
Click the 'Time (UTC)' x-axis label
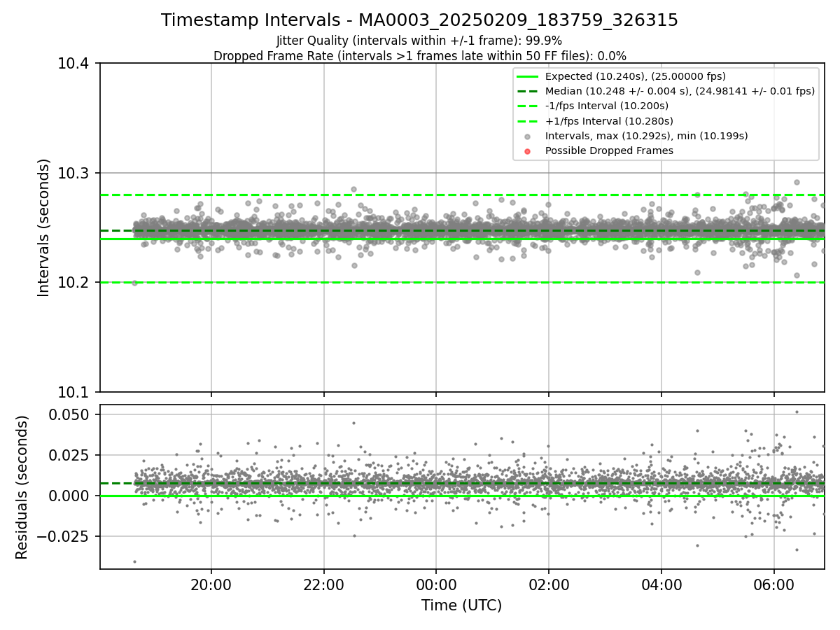[x=461, y=605]
